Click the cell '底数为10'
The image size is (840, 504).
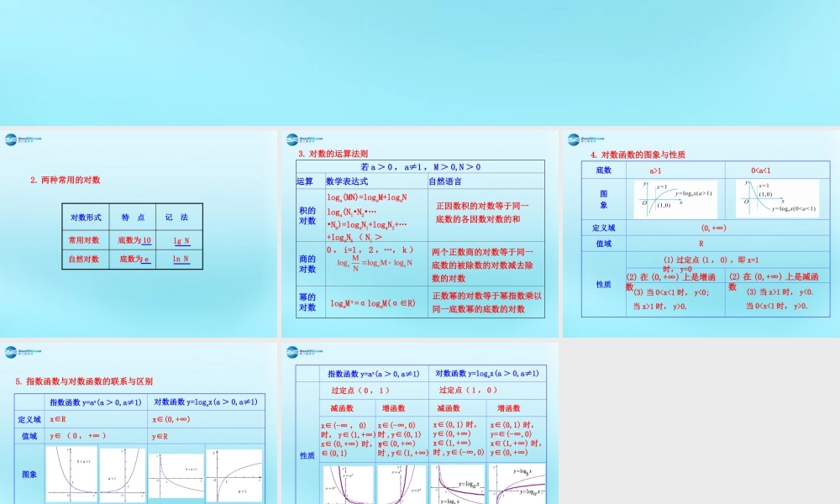134,240
